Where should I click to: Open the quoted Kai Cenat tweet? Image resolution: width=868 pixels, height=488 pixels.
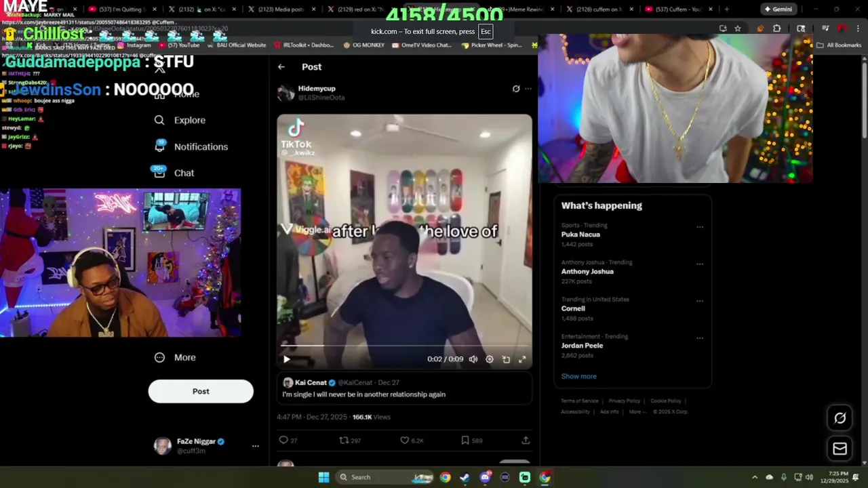tap(404, 388)
